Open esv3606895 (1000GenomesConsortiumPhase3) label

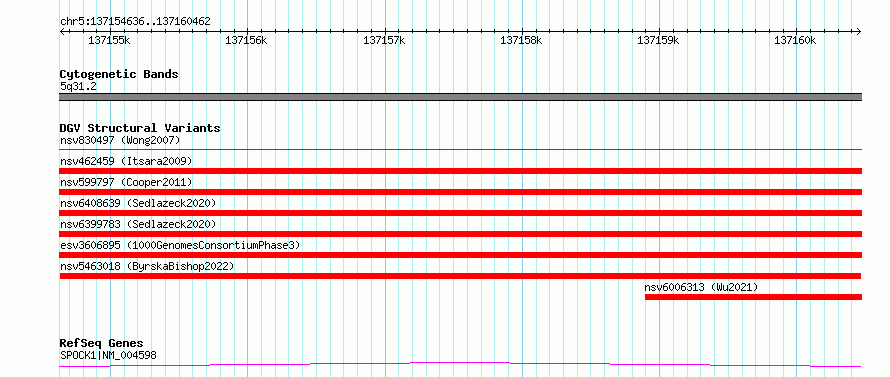click(x=180, y=245)
